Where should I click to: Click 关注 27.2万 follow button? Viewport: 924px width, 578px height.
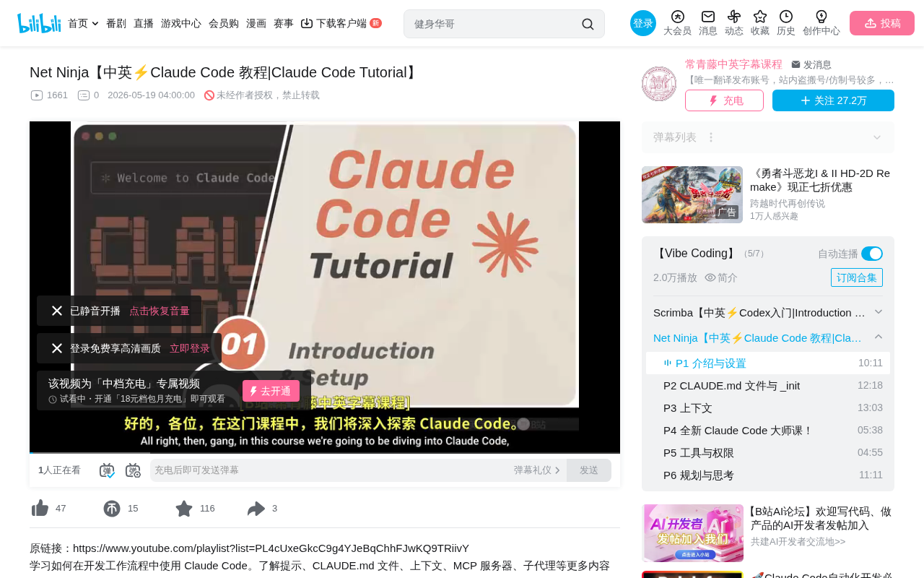[x=833, y=100]
